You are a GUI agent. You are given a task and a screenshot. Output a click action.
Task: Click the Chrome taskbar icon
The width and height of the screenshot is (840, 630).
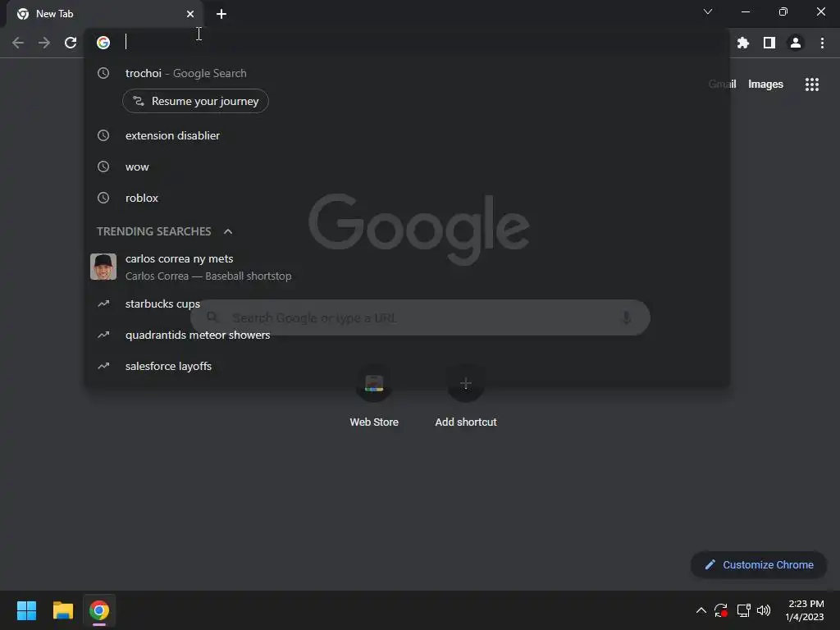pyautogui.click(x=99, y=610)
